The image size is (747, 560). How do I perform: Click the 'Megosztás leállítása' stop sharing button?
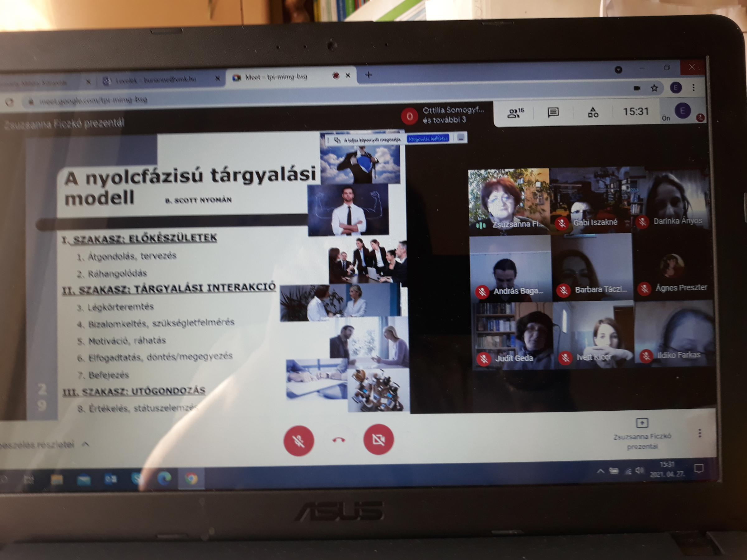click(x=428, y=139)
